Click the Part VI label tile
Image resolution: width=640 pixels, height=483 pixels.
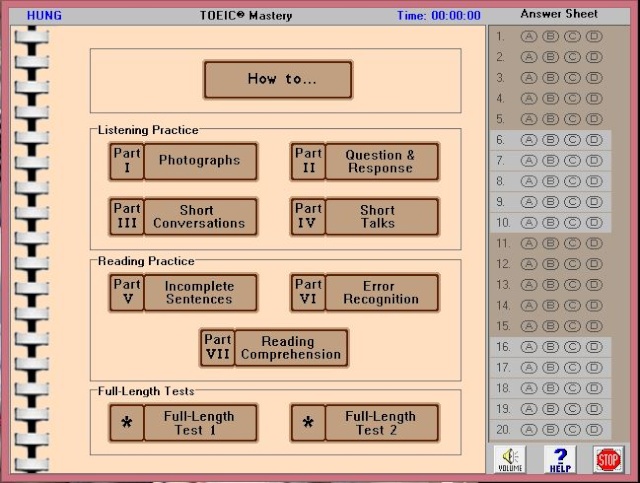308,293
